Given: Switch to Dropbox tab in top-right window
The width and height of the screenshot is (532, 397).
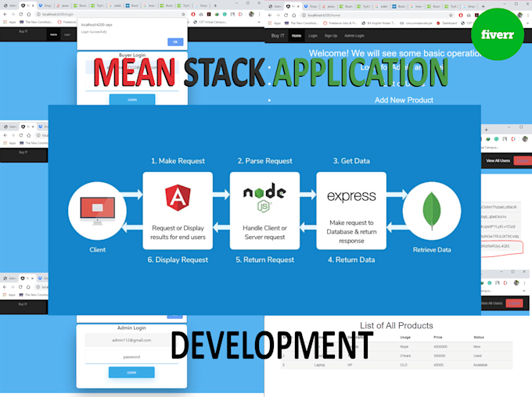Looking at the screenshot, I should click(310, 6).
